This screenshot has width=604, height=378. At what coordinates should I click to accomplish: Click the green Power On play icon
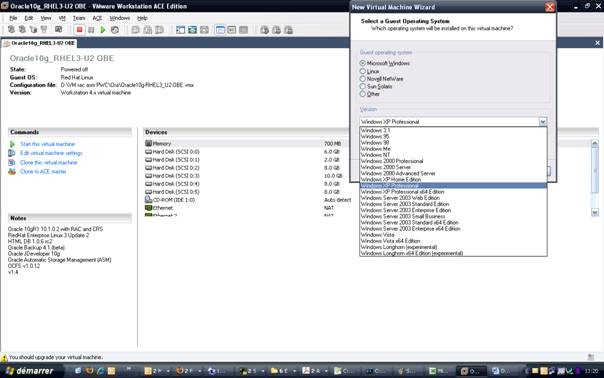pos(103,30)
